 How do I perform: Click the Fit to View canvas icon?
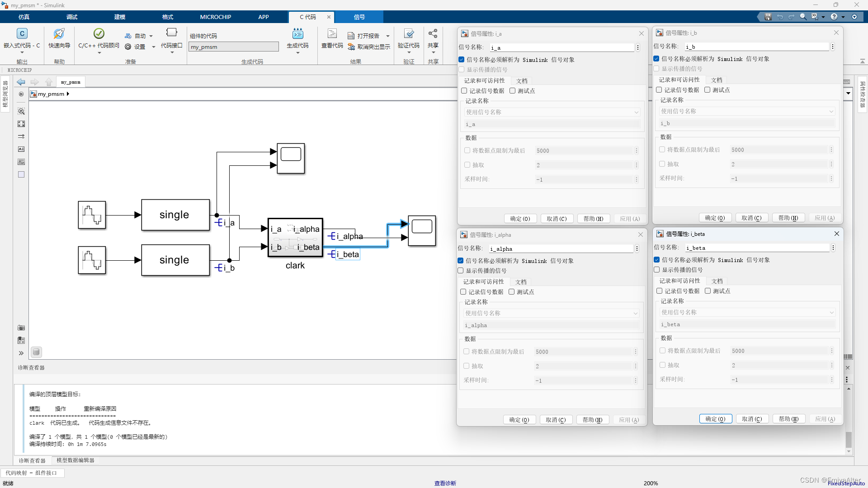pyautogui.click(x=21, y=124)
